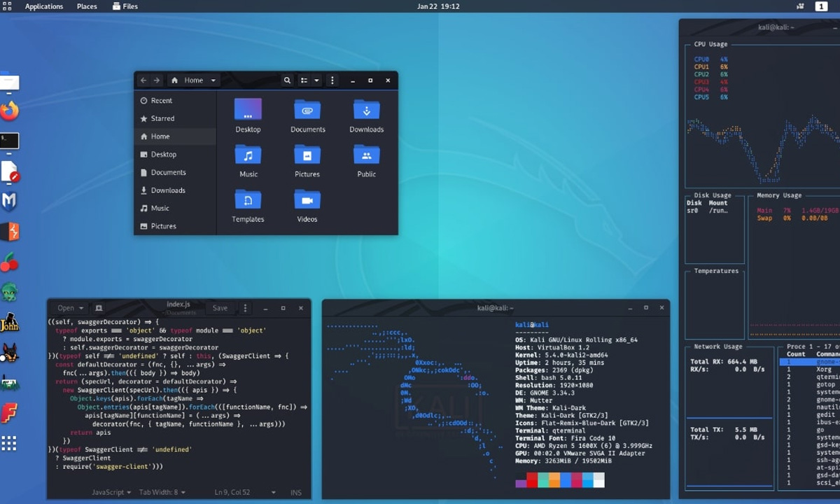The height and width of the screenshot is (504, 840).
Task: Toggle INS insert mode in editor
Action: [296, 493]
